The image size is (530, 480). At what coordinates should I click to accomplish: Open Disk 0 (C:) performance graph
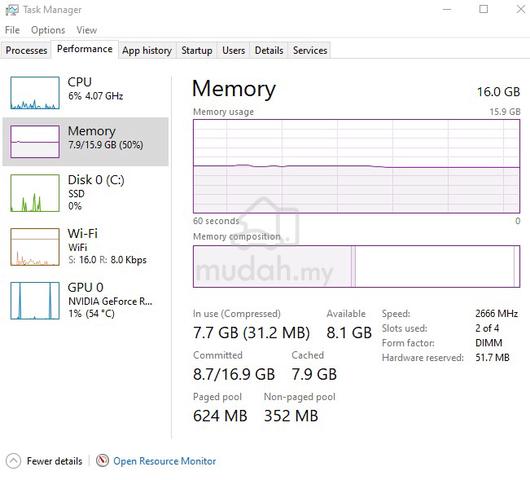pos(35,193)
